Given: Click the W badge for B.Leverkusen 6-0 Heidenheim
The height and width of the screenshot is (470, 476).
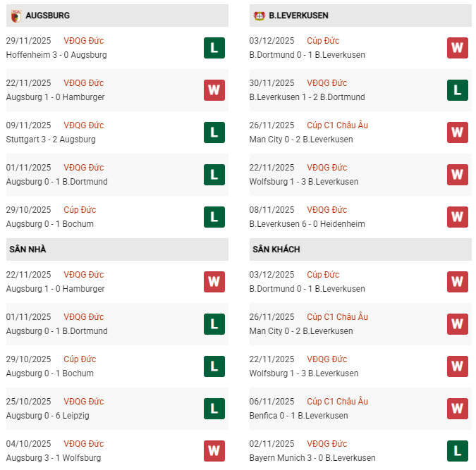Looking at the screenshot, I should pos(458,217).
